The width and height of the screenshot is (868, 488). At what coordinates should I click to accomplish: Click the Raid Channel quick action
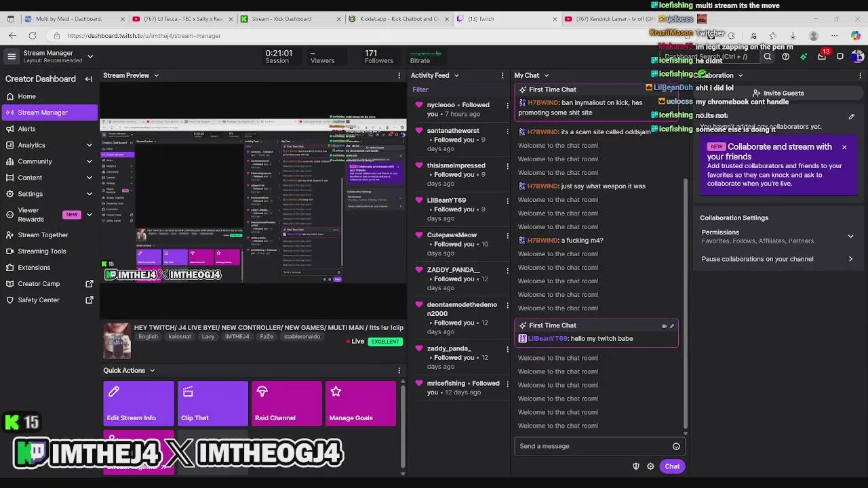pos(287,403)
